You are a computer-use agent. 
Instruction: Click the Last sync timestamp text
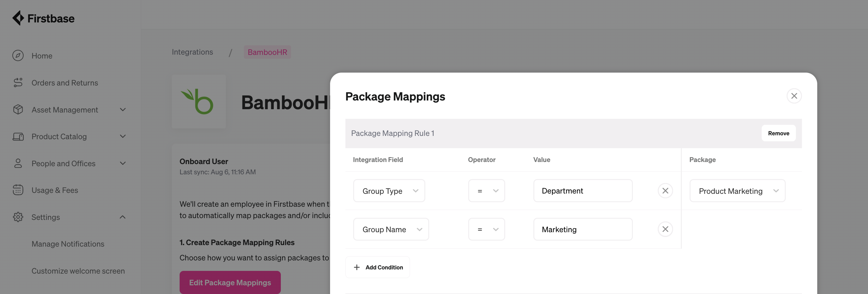(217, 172)
